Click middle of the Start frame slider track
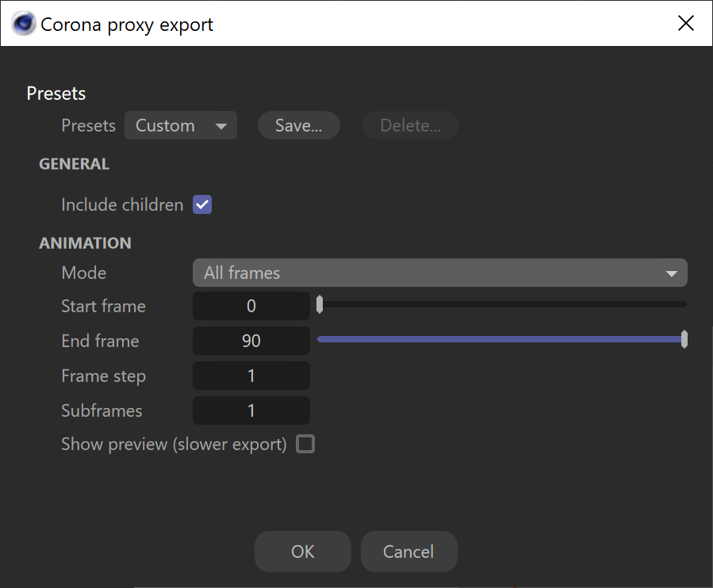713x588 pixels. pos(502,304)
